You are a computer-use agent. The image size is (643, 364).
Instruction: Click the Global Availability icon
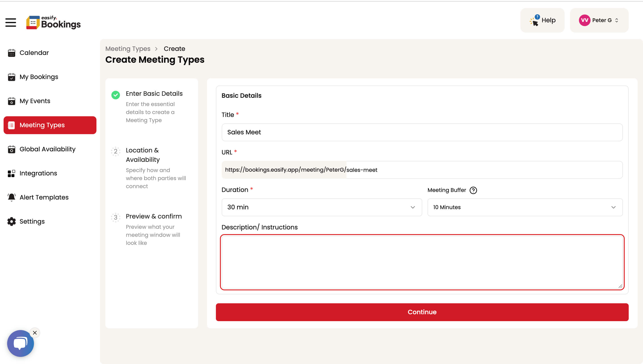tap(12, 149)
